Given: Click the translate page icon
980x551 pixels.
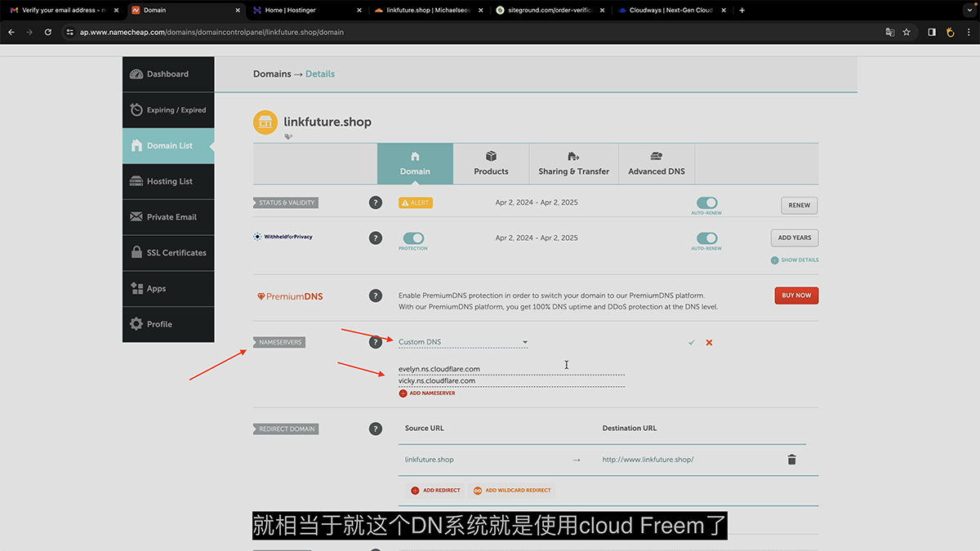Looking at the screenshot, I should click(x=890, y=32).
